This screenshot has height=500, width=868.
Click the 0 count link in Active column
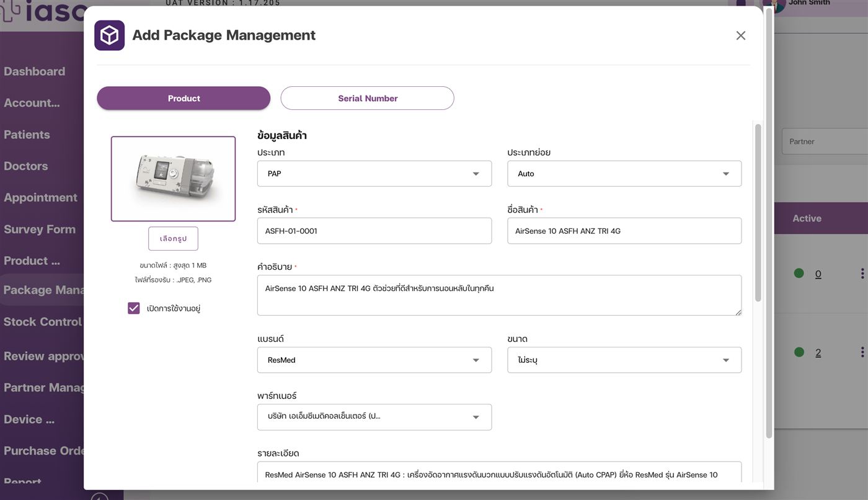pyautogui.click(x=818, y=274)
